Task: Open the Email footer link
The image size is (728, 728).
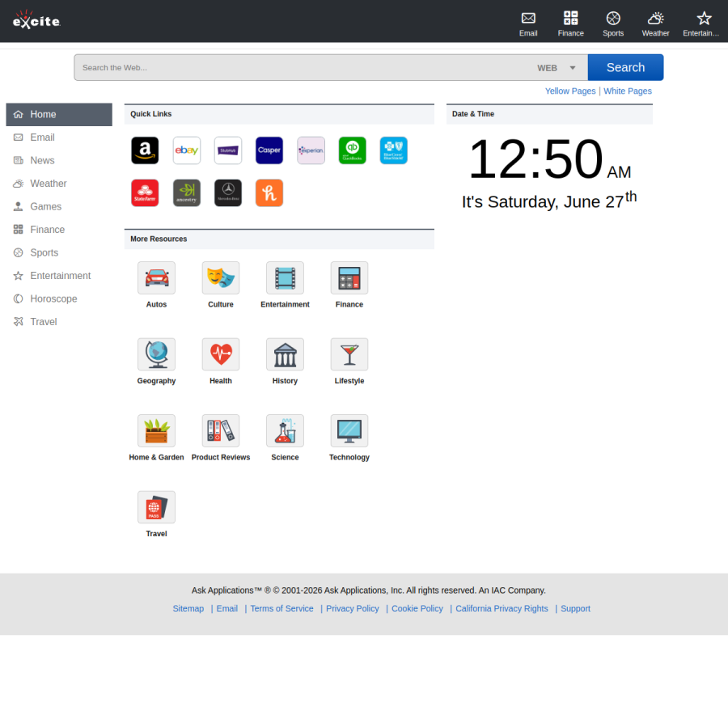Action: click(227, 608)
